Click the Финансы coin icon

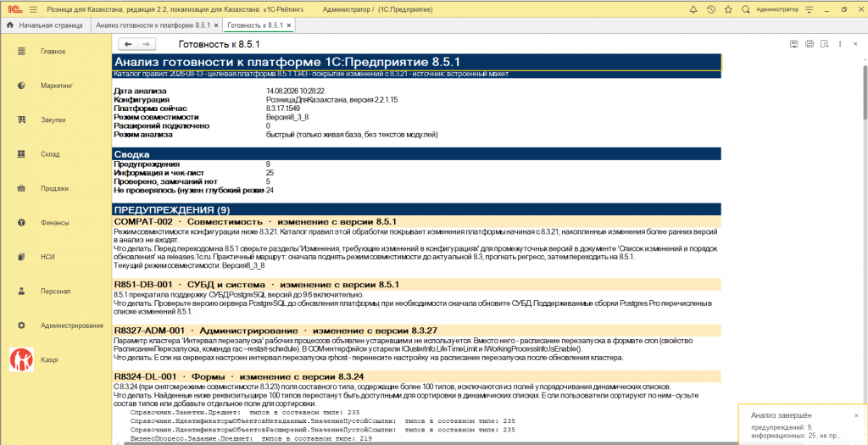pos(21,222)
